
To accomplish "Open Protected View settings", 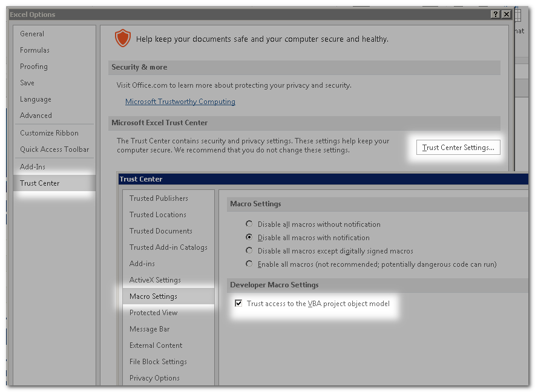I will (x=153, y=313).
